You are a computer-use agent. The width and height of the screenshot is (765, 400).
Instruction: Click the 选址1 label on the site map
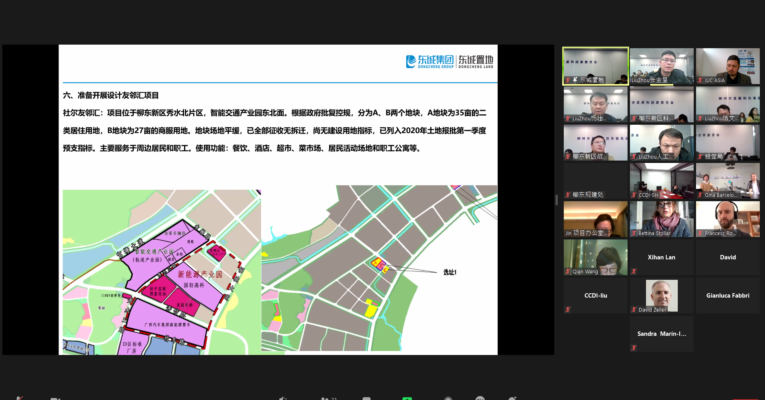click(x=450, y=272)
